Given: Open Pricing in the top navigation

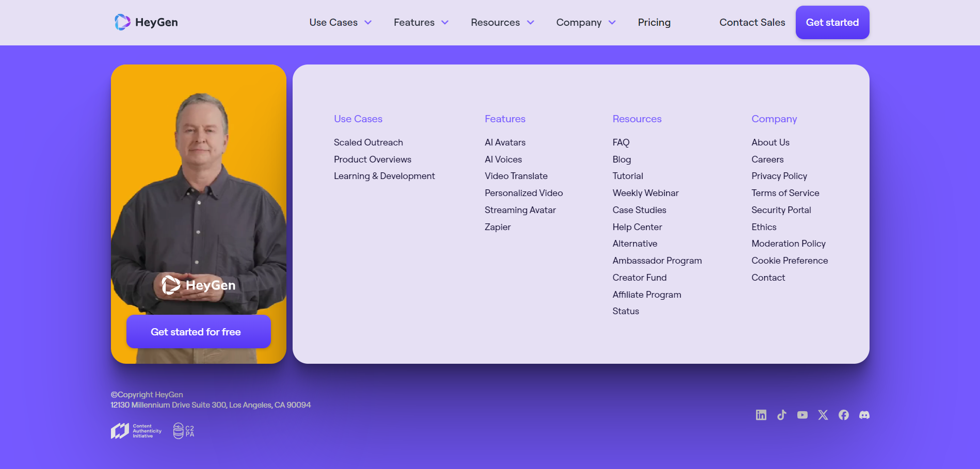Looking at the screenshot, I should click(654, 22).
